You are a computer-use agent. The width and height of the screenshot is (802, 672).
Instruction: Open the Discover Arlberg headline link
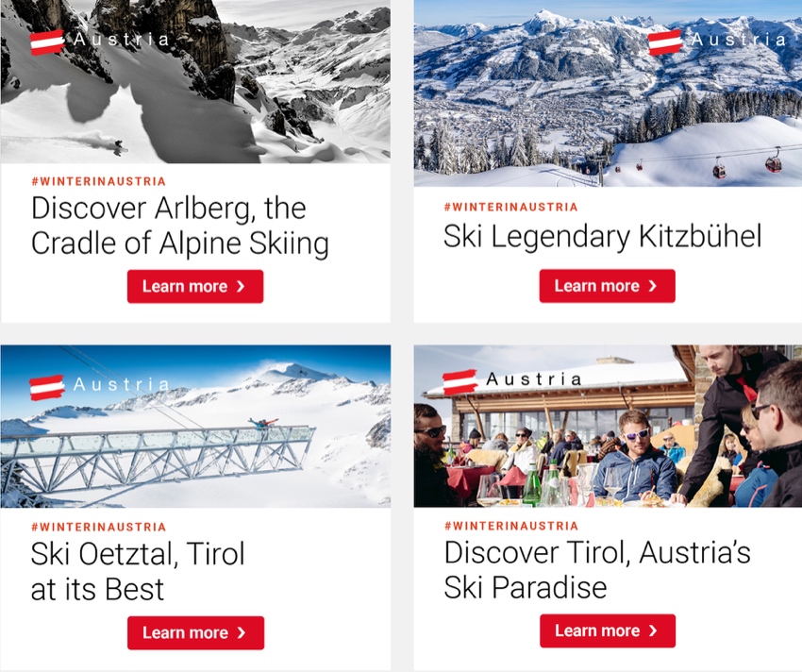click(x=179, y=226)
